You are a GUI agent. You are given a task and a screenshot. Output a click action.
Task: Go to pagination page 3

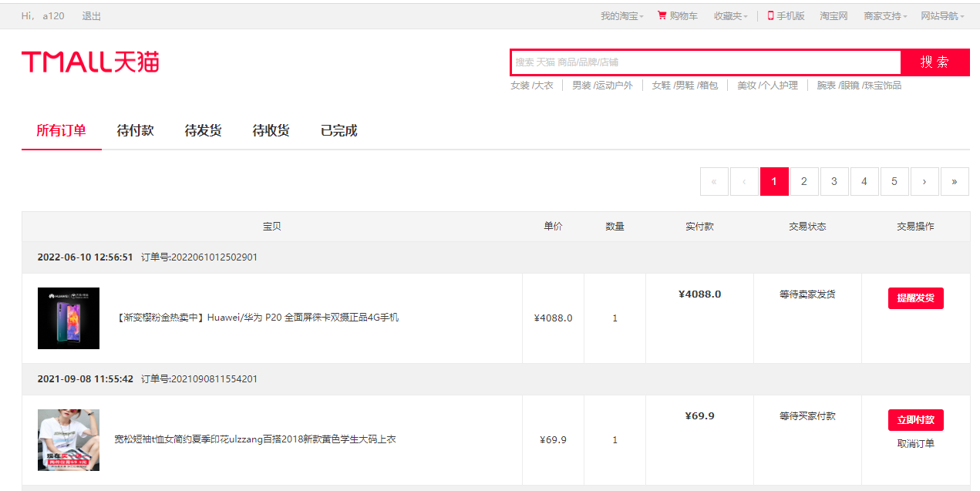(x=834, y=181)
